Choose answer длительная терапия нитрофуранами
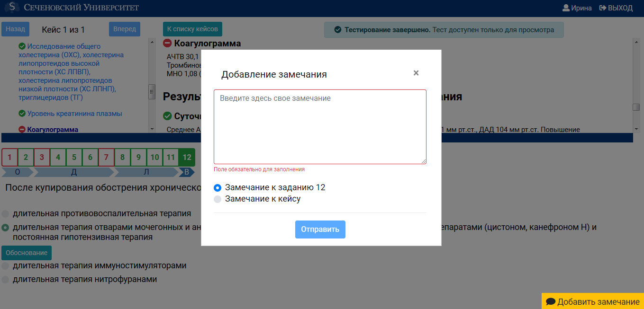This screenshot has width=644, height=309. tap(5, 279)
